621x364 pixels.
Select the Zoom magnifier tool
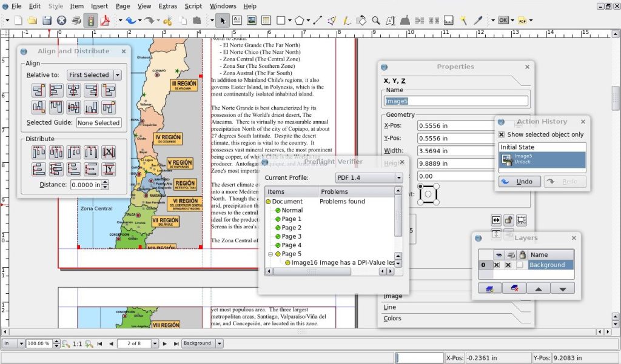click(376, 20)
